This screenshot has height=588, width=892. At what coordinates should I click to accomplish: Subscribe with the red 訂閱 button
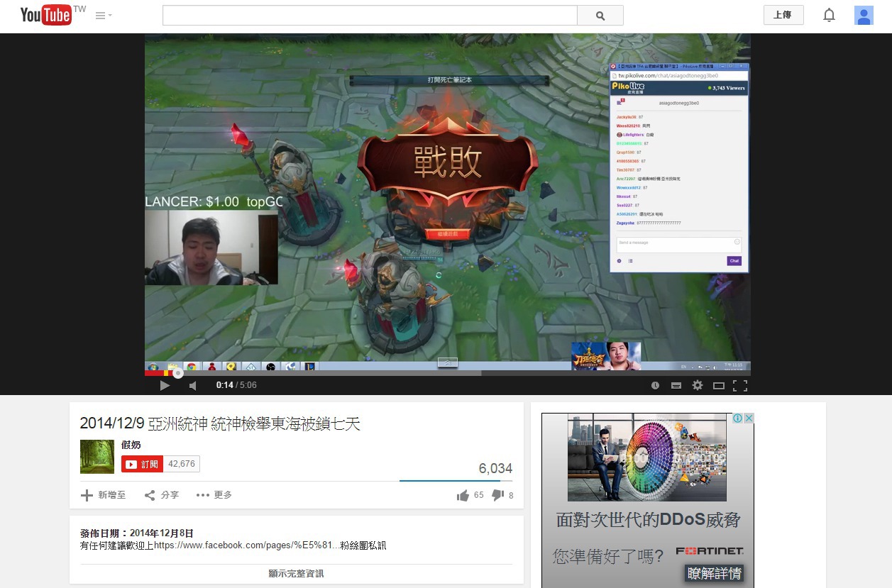[143, 464]
